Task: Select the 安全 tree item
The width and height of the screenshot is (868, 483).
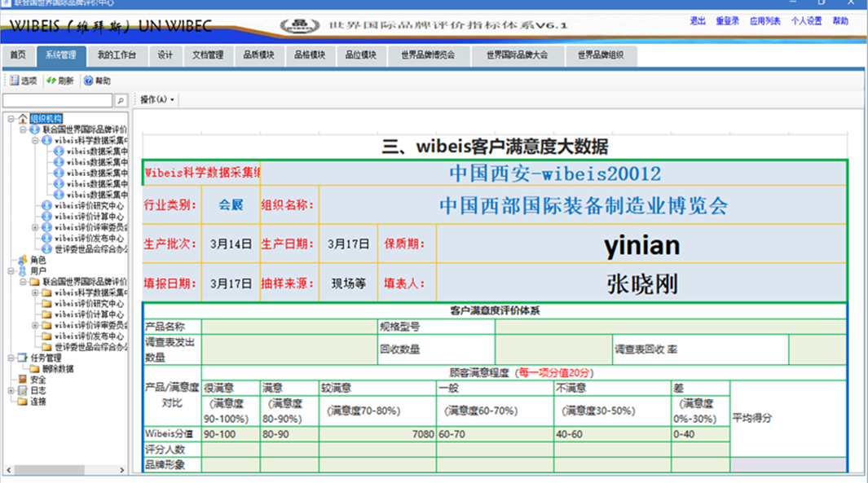Action: [x=38, y=380]
